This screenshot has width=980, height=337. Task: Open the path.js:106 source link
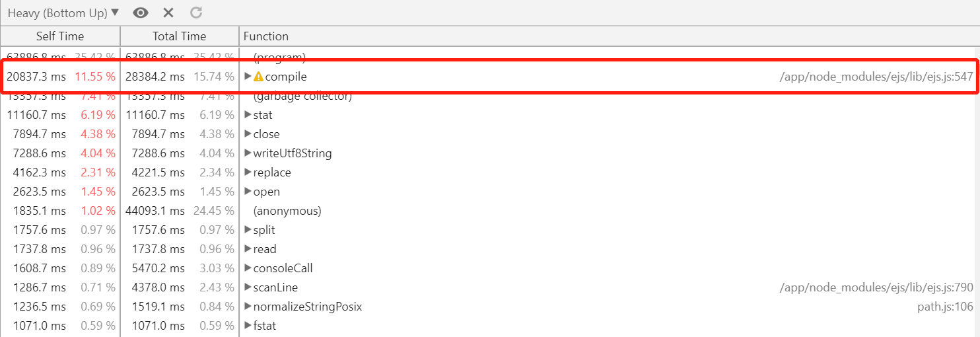click(x=945, y=307)
